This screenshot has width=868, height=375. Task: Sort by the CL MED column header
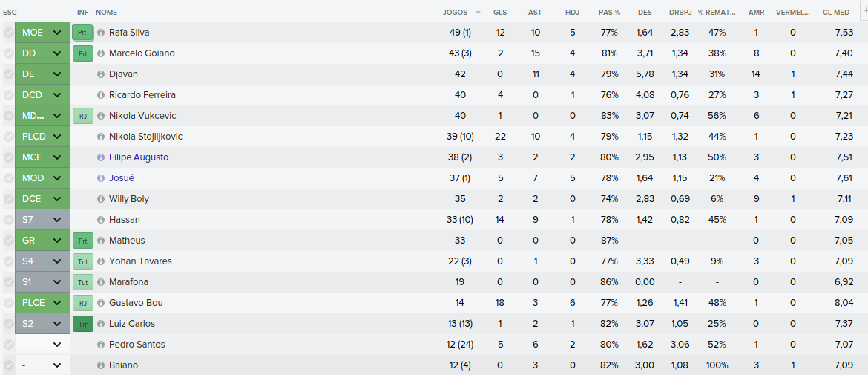tap(836, 12)
